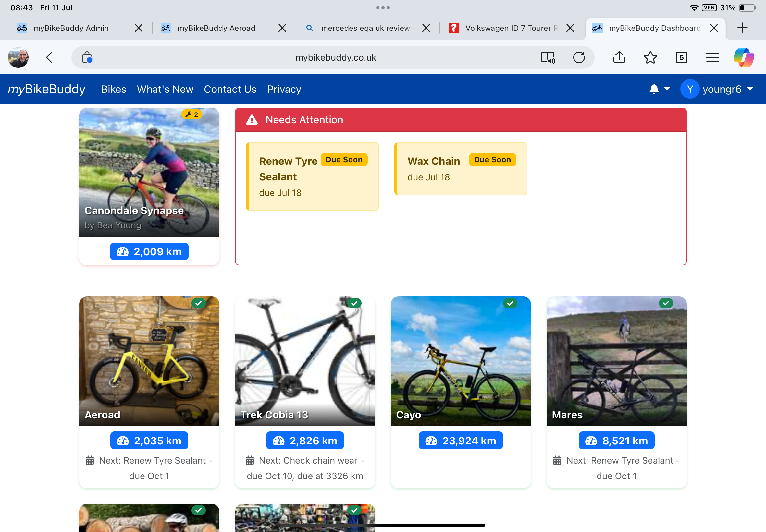
Task: Click the 23,924 km mileage badge
Action: (x=461, y=440)
